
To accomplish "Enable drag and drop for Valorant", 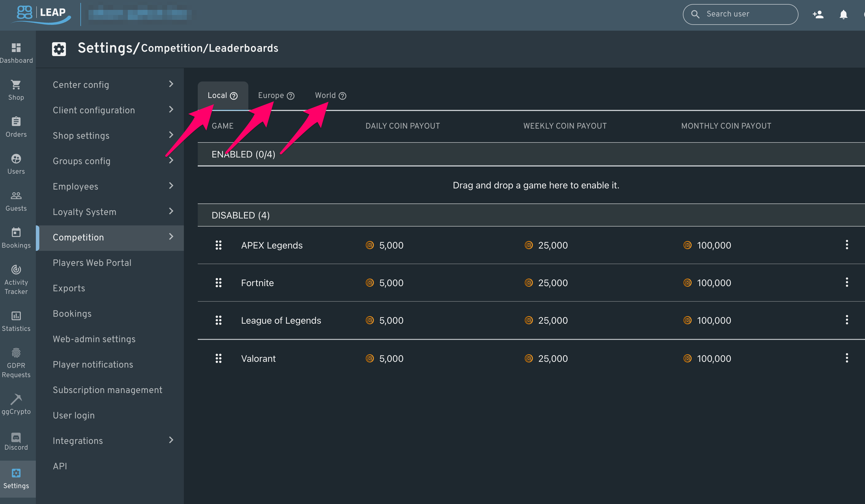I will (219, 358).
